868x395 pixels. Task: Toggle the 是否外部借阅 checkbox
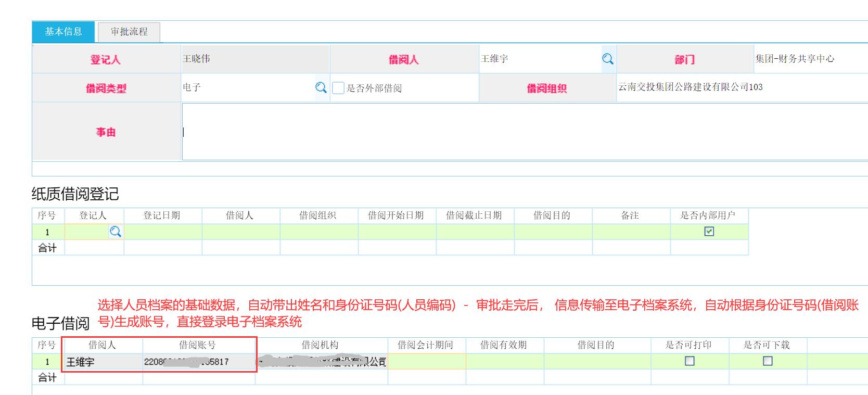338,88
